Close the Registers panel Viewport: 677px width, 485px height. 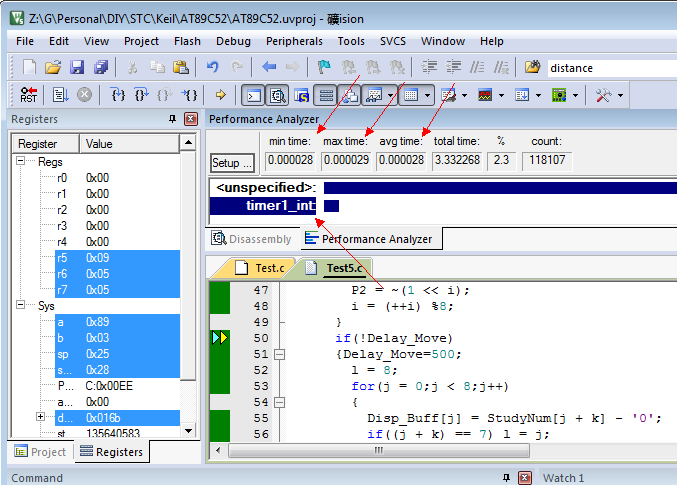click(x=191, y=119)
